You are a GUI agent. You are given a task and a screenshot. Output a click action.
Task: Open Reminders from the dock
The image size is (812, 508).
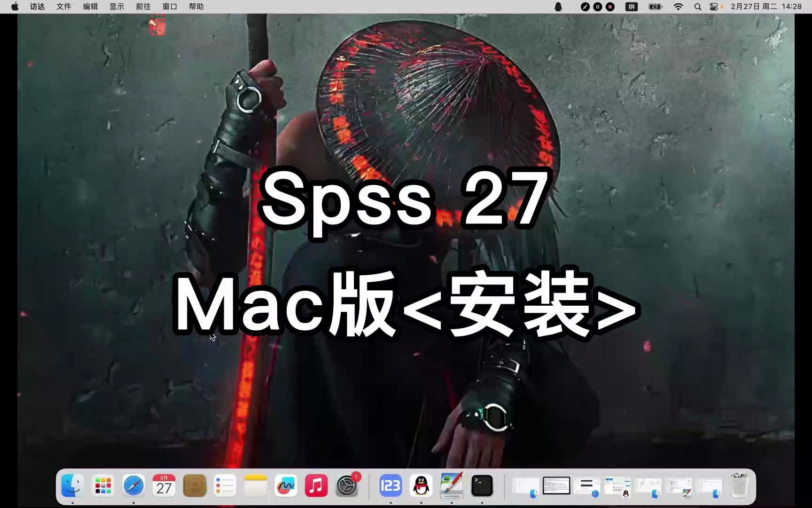[225, 485]
